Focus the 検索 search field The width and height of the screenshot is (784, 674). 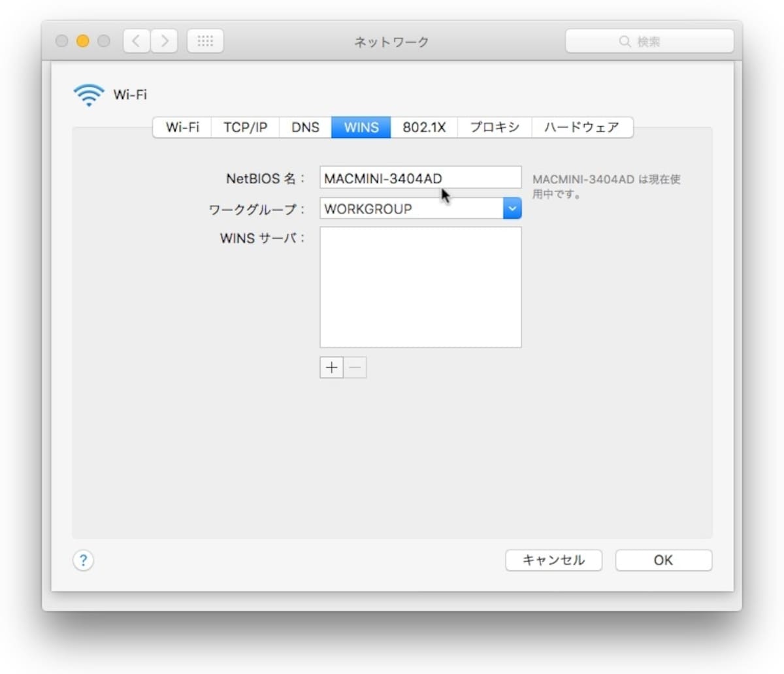(649, 42)
